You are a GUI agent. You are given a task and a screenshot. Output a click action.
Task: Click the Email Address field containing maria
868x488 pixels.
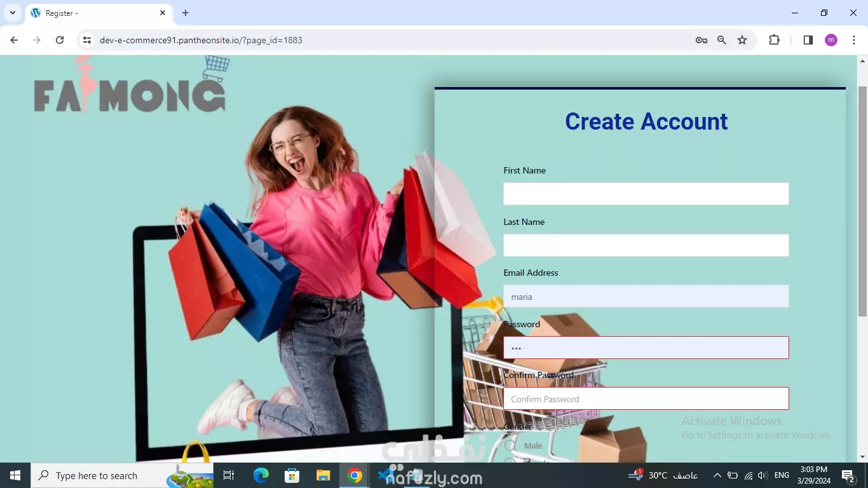pyautogui.click(x=646, y=297)
